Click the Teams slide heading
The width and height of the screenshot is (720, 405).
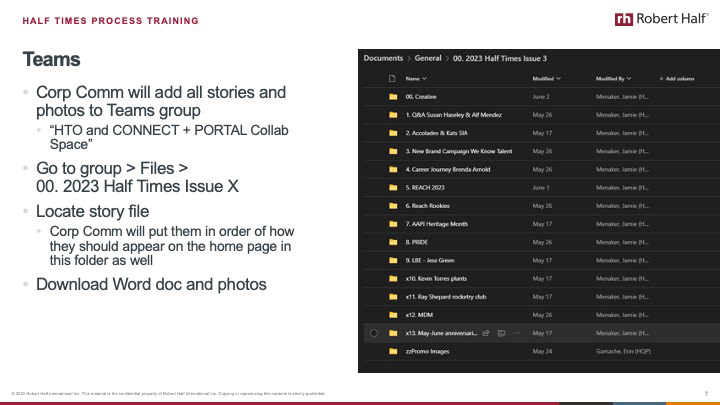coord(51,60)
